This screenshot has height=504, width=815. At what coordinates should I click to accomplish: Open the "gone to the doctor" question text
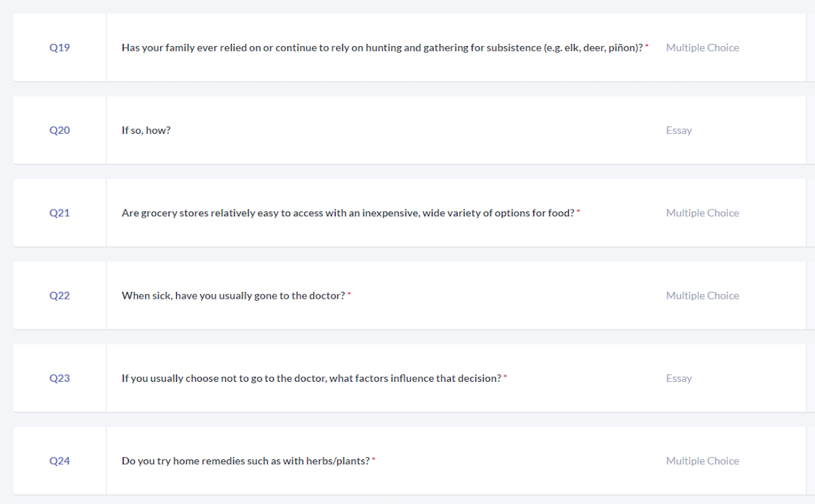pos(233,296)
